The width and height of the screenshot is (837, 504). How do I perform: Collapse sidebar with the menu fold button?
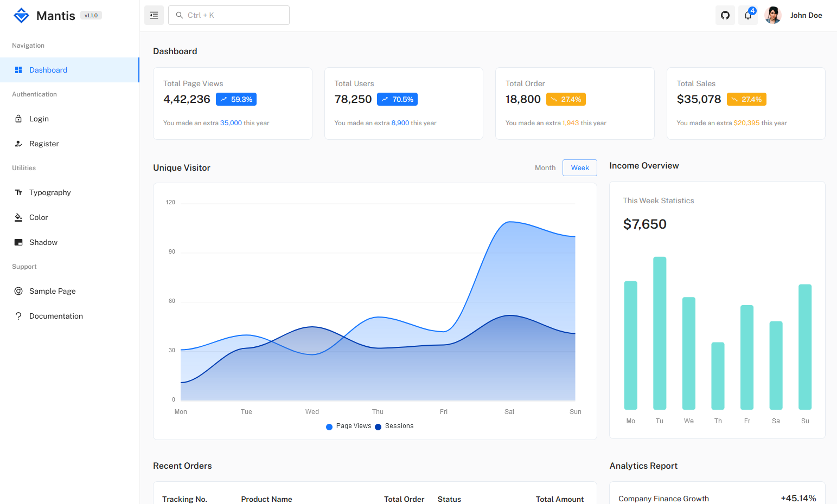pyautogui.click(x=154, y=15)
